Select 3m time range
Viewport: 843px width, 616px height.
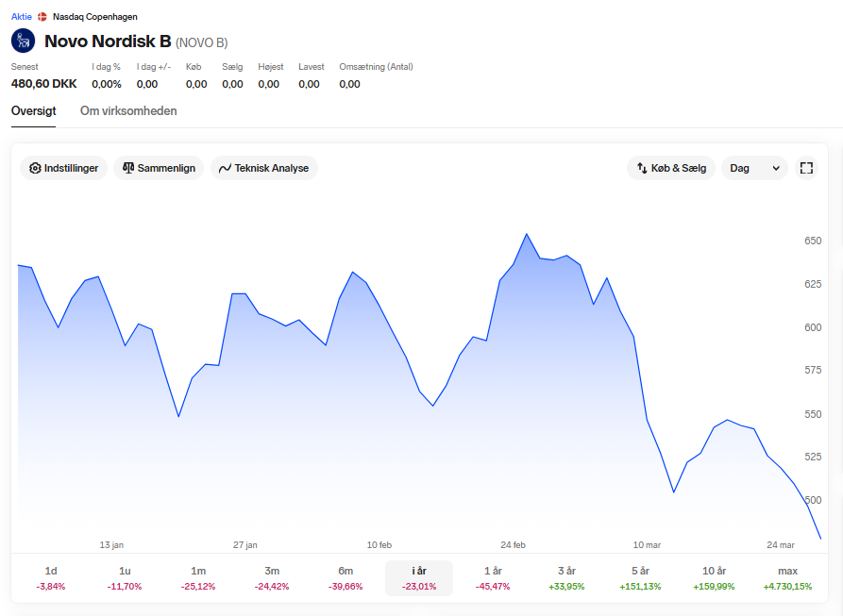(x=272, y=578)
